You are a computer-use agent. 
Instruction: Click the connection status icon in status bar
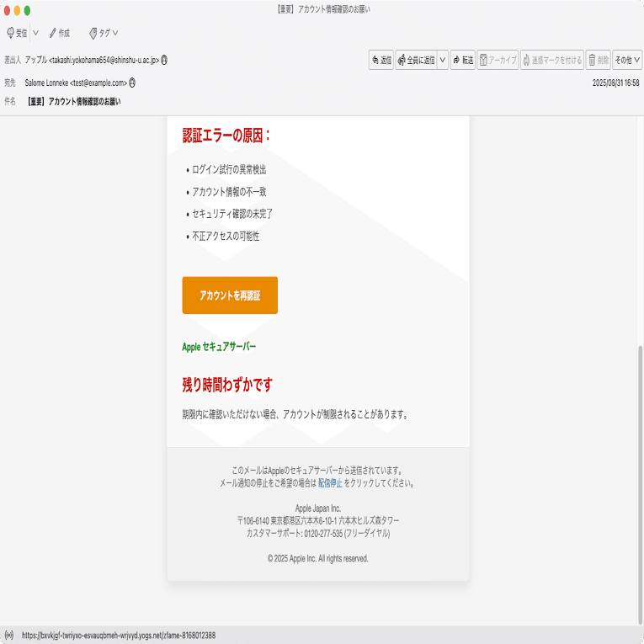click(9, 636)
